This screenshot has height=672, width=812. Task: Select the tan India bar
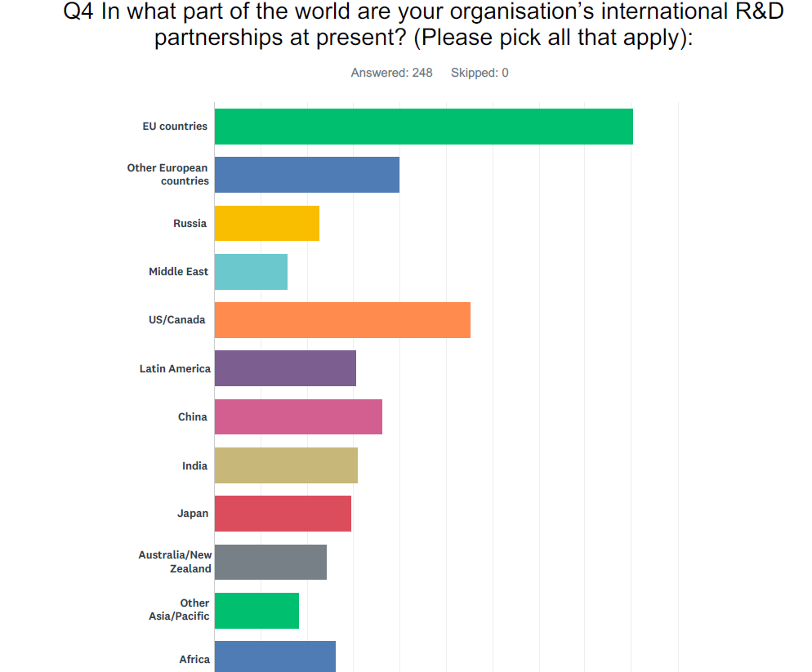[x=287, y=465]
